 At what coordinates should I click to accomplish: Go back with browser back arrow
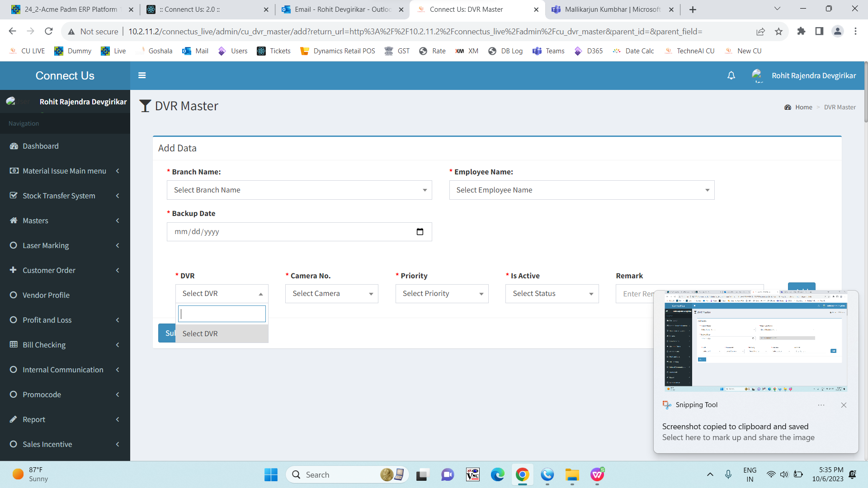[x=13, y=31]
